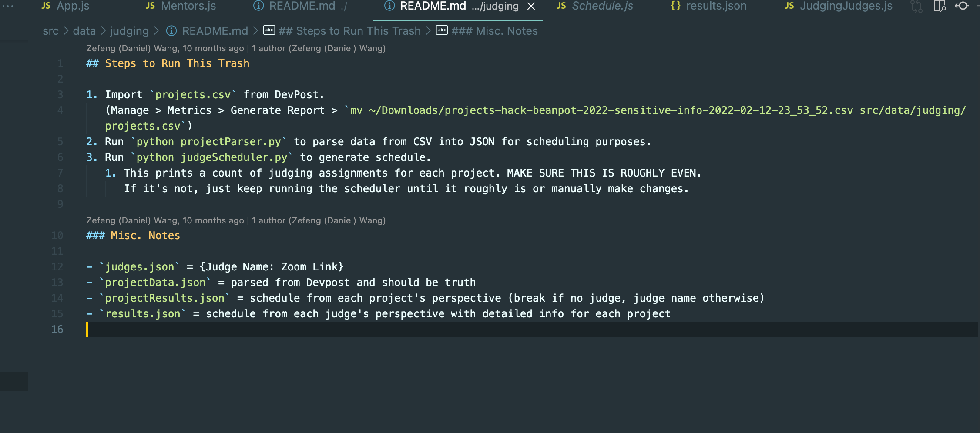The image size is (980, 433).
Task: Close the active README.md tab
Action: coord(532,7)
